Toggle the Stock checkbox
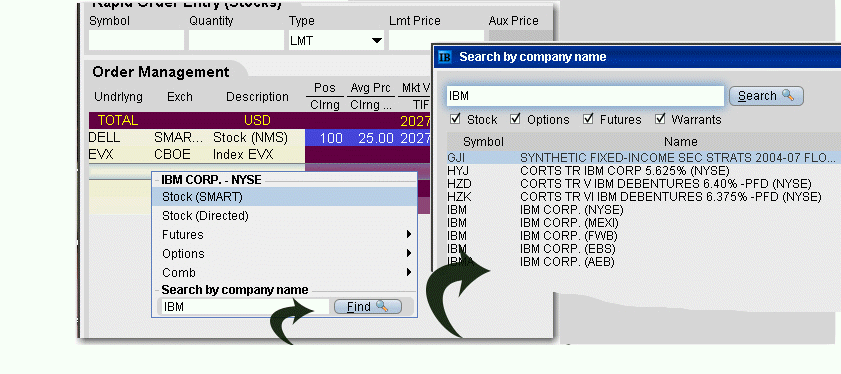 pyautogui.click(x=455, y=119)
